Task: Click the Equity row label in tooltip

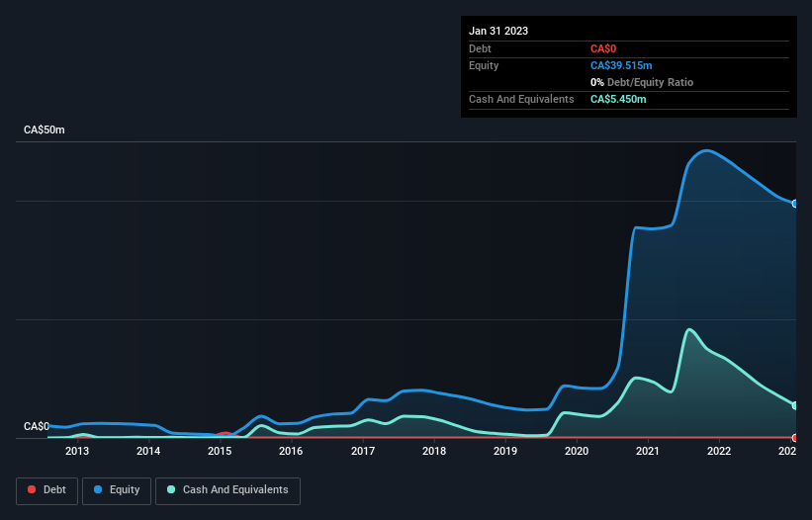Action: point(484,65)
